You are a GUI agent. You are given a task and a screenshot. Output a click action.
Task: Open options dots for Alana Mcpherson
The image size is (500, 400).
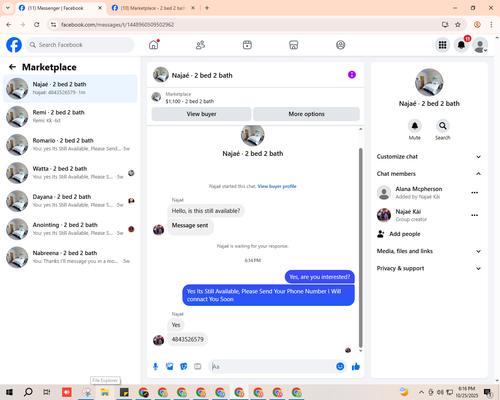coord(475,192)
